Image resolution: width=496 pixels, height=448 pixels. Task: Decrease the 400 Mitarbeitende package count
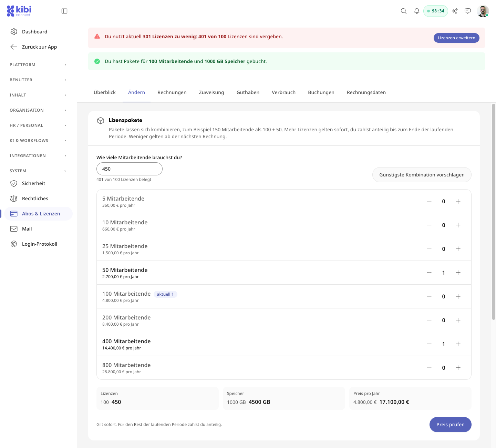[x=429, y=344]
